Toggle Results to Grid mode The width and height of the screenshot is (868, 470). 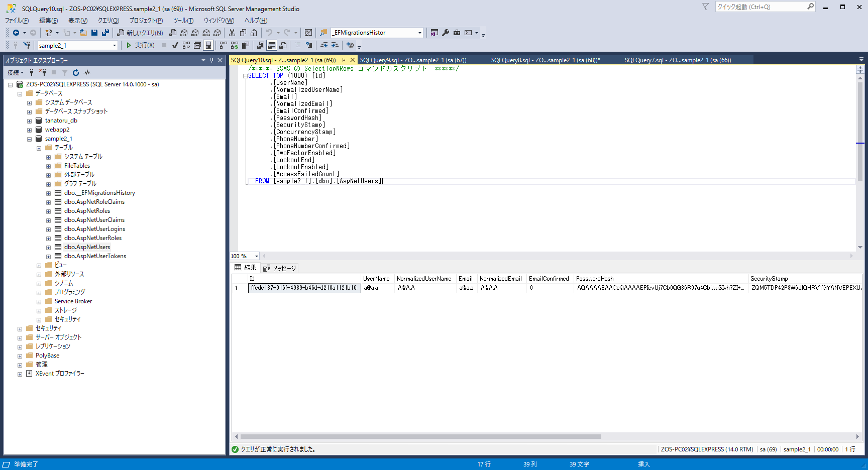[x=272, y=45]
